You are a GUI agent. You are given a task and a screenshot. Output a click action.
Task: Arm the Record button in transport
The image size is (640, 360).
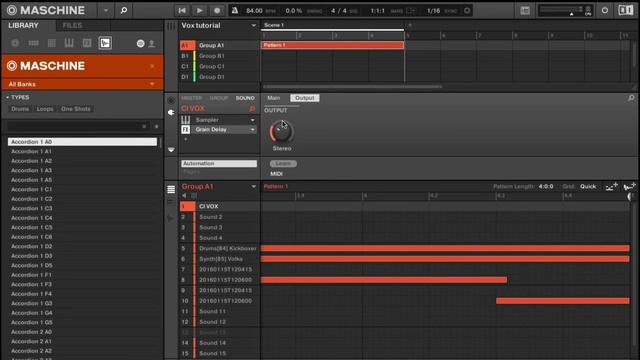coord(217,10)
